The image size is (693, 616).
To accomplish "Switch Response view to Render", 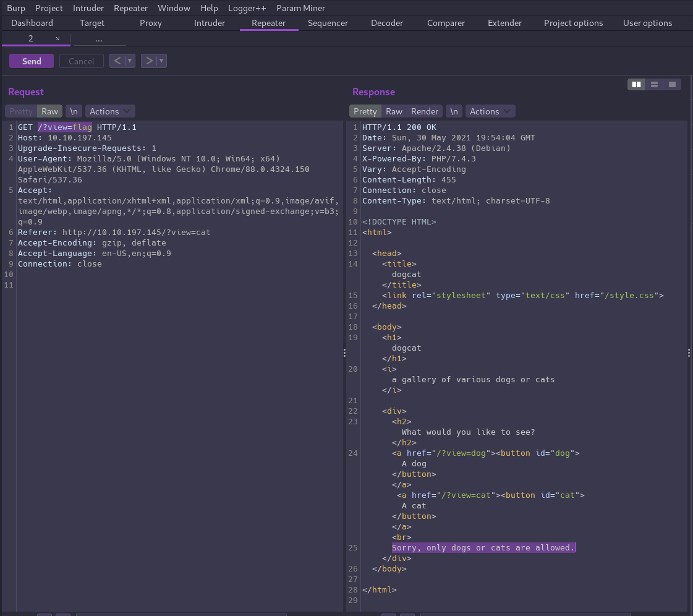I will coord(424,111).
